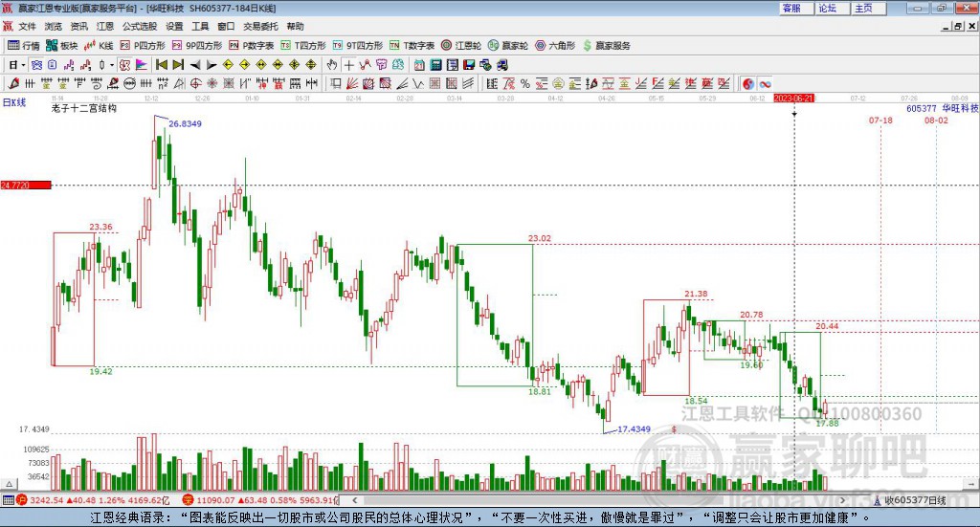Image resolution: width=980 pixels, height=527 pixels.
Task: Open the 江恩 menu
Action: click(105, 26)
